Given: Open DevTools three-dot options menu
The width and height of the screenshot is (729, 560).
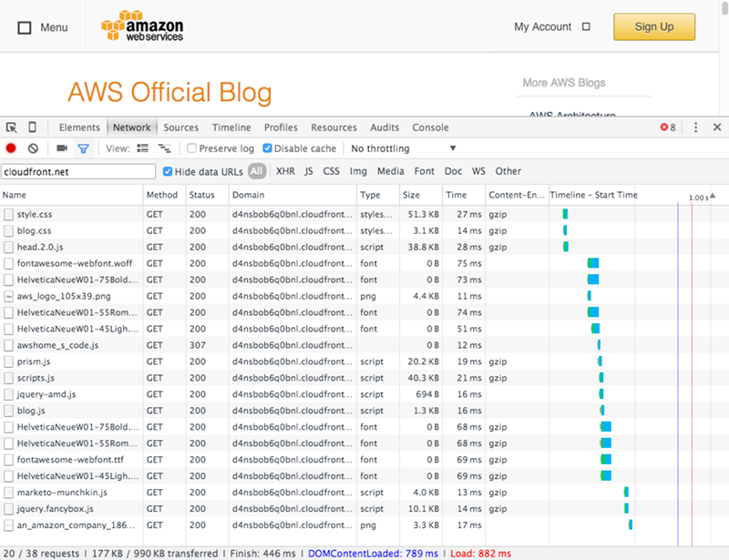Looking at the screenshot, I should [x=696, y=127].
